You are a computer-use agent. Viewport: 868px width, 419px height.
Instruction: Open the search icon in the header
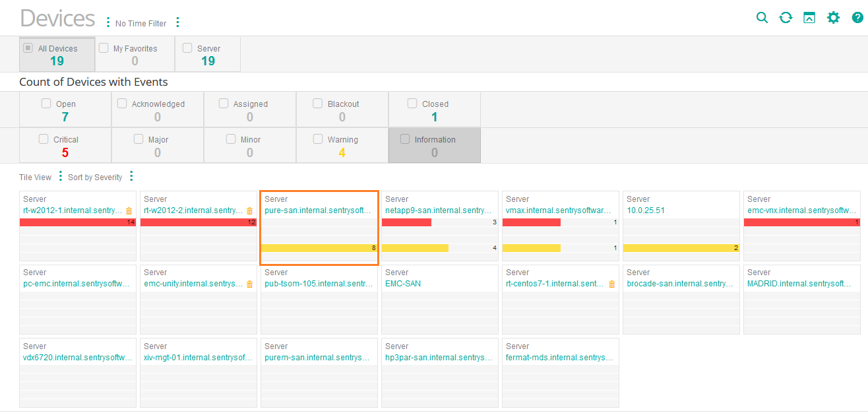762,18
